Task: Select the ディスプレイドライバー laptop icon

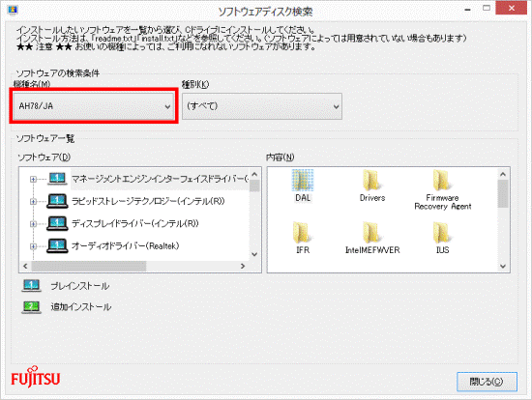Action: [57, 223]
